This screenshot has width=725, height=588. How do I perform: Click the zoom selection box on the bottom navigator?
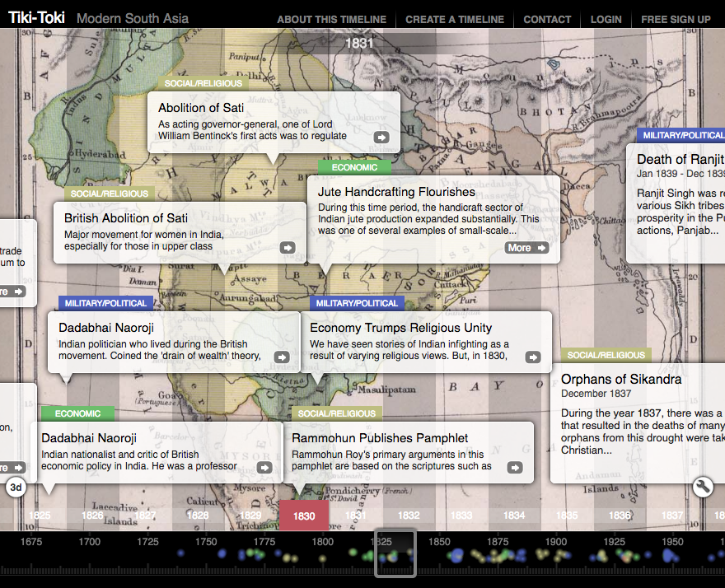pyautogui.click(x=395, y=553)
